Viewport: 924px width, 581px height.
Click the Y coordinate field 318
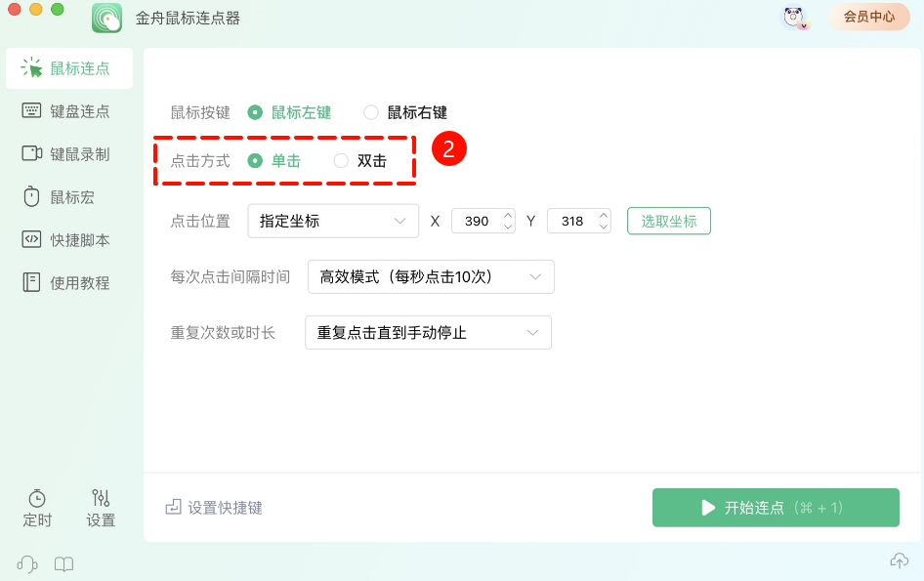click(572, 221)
